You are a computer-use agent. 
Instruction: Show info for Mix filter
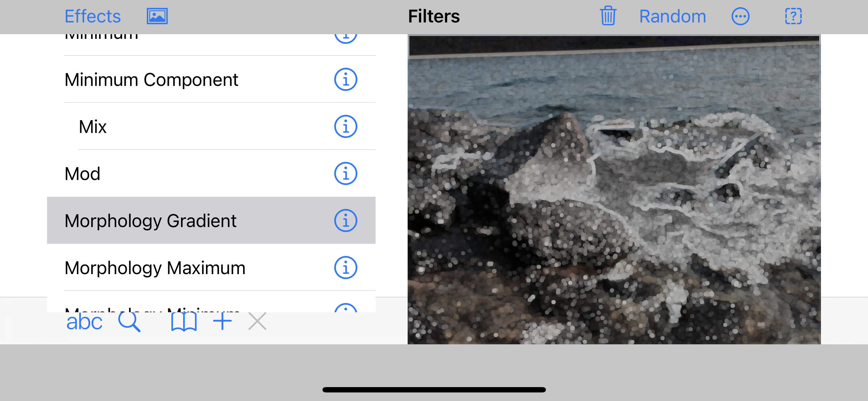[x=345, y=127]
